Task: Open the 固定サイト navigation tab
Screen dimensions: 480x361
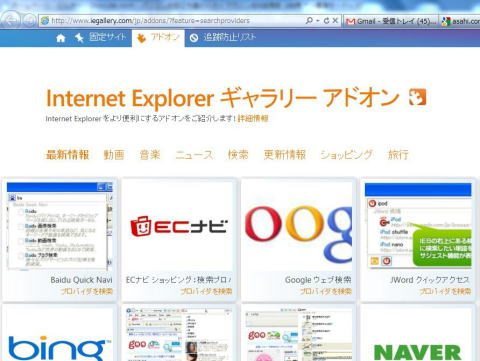Action: [101, 37]
